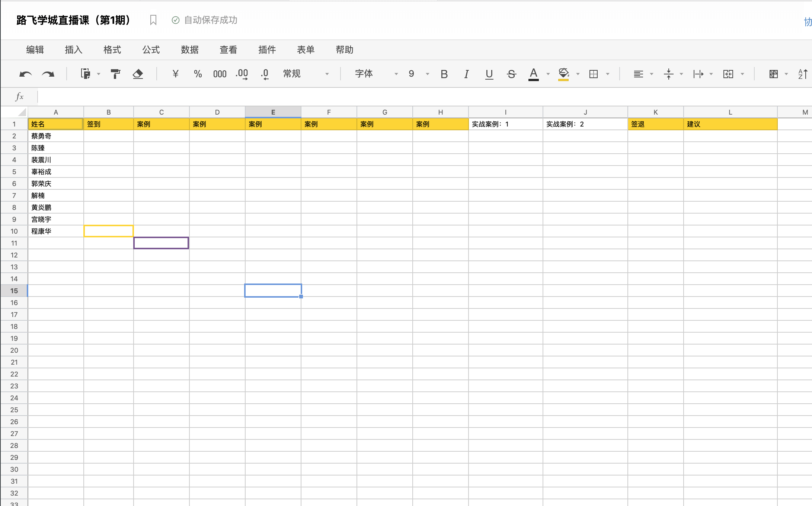Click the document title 路飞学城直播课（第1期）

click(x=73, y=20)
